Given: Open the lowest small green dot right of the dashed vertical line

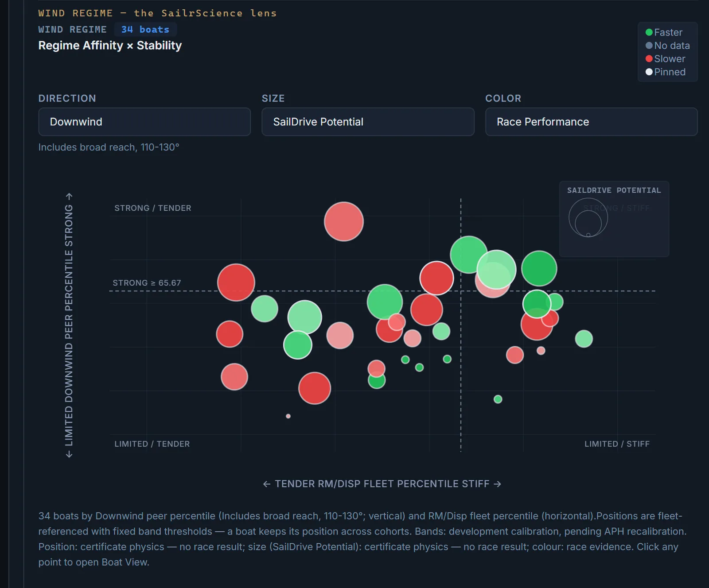Looking at the screenshot, I should [498, 399].
